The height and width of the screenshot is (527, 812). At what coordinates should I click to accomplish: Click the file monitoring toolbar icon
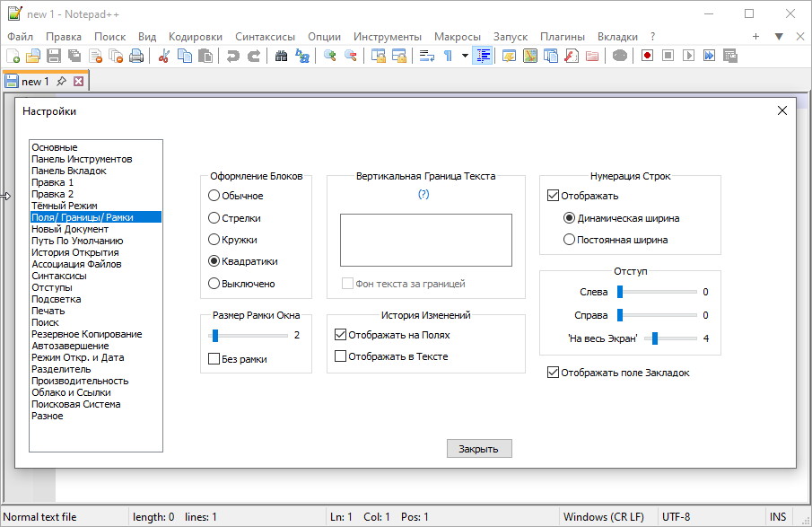pos(620,56)
